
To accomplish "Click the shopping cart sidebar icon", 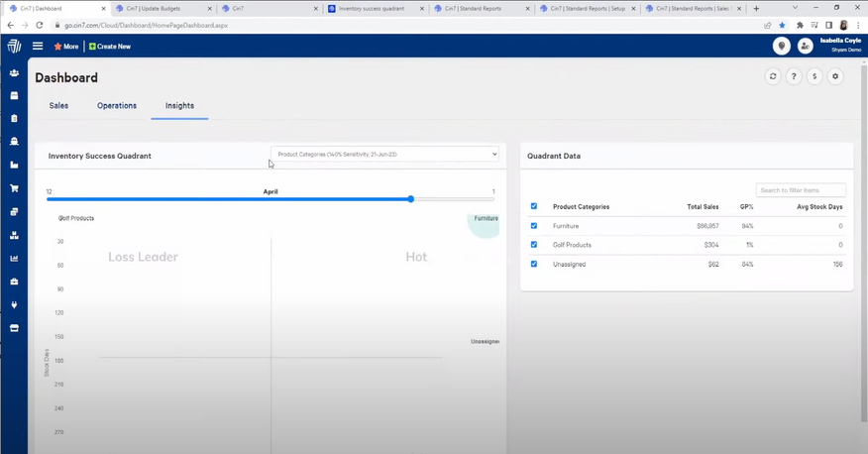I will click(x=14, y=188).
